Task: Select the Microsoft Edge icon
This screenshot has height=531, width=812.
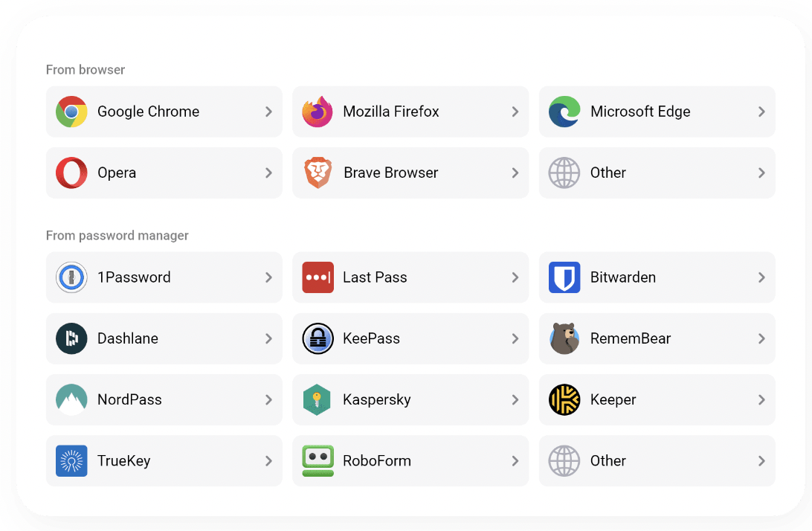Action: click(564, 112)
